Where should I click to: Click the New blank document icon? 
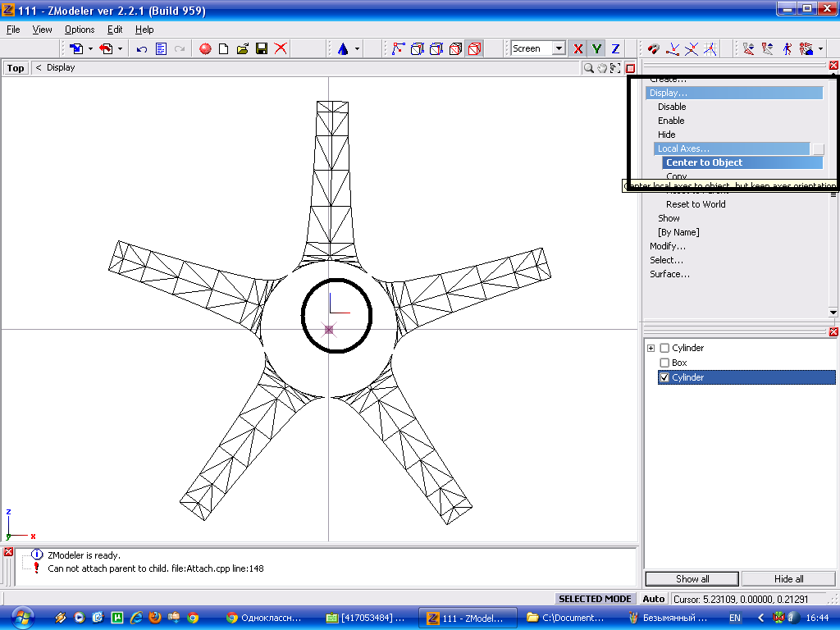(223, 49)
